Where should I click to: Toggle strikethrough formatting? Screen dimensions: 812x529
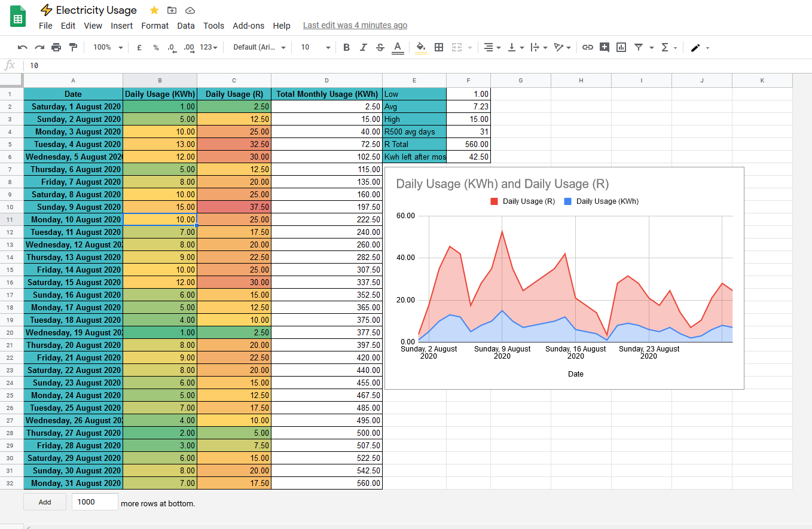(x=380, y=47)
